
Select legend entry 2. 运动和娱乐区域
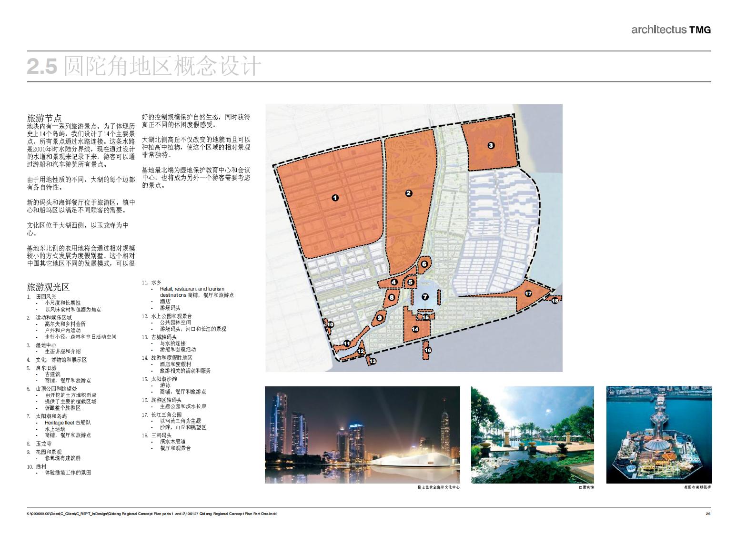[x=49, y=317]
